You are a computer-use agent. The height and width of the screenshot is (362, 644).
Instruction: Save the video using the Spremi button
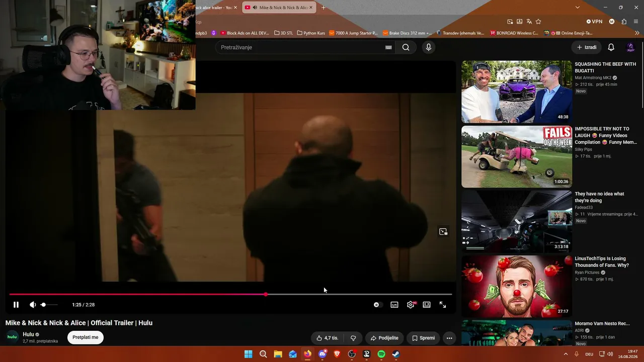[x=423, y=338]
